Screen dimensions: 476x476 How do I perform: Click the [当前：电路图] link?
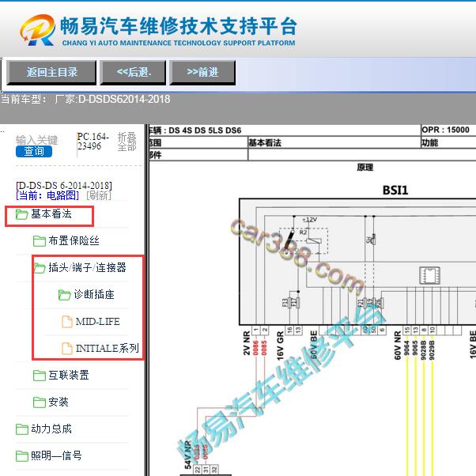point(47,195)
